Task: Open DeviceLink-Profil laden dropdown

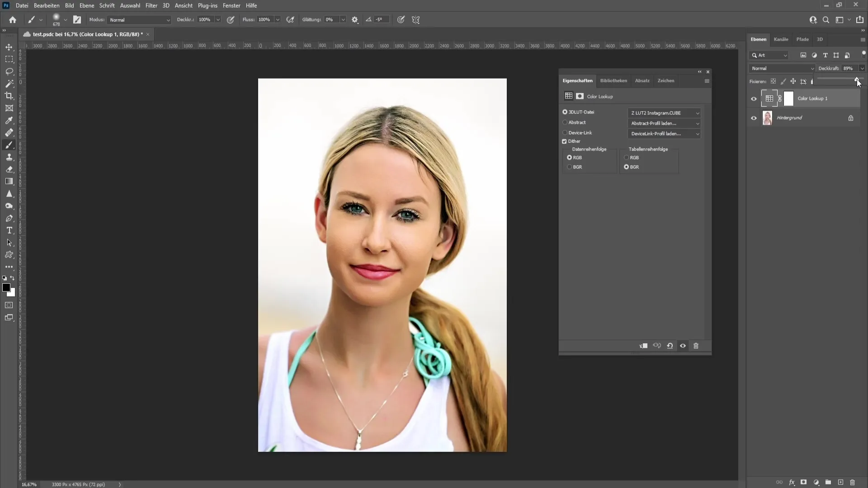Action: [x=664, y=134]
